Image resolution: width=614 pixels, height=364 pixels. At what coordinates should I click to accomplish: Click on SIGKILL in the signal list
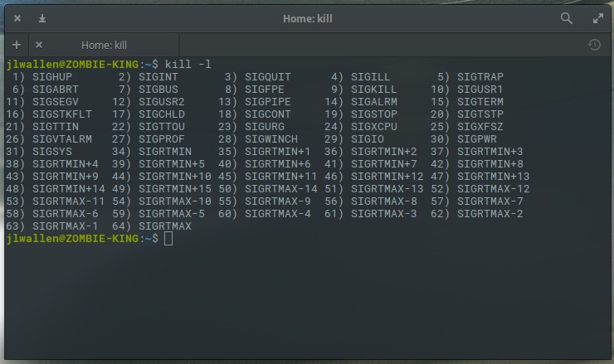[x=373, y=90]
